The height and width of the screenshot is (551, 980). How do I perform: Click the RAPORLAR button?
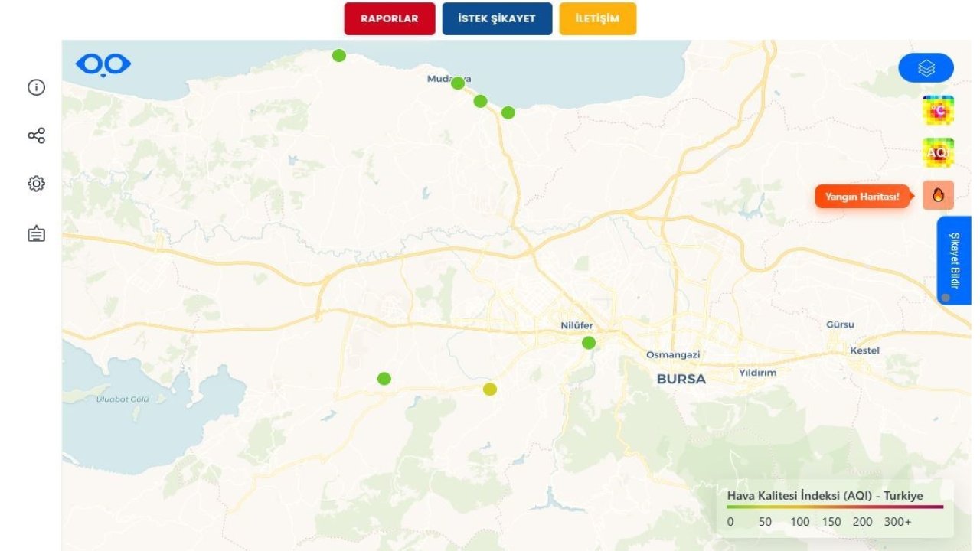click(389, 19)
